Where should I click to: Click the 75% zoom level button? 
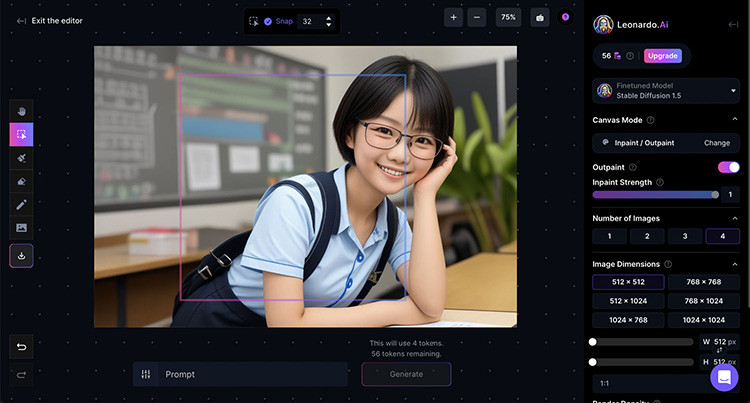point(508,17)
